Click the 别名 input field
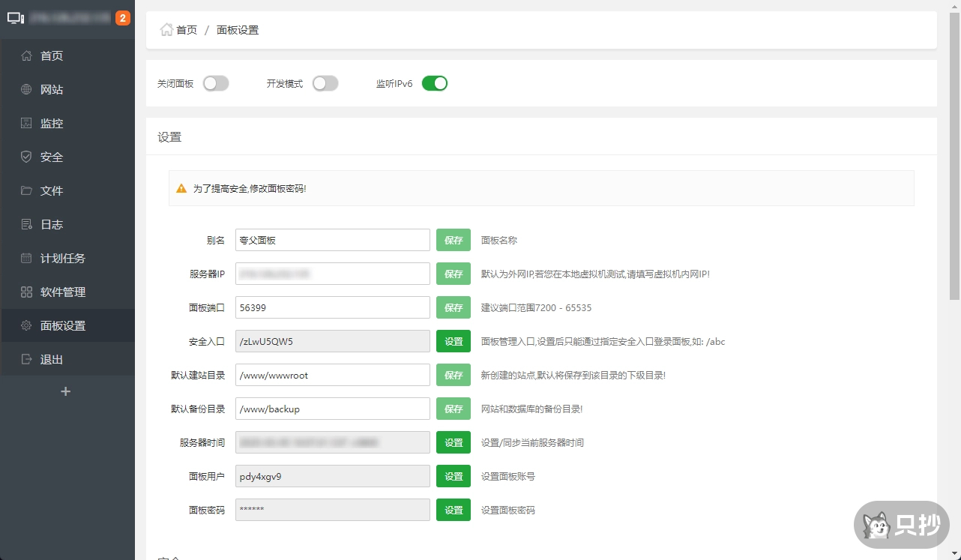The height and width of the screenshot is (560, 961). [x=332, y=240]
